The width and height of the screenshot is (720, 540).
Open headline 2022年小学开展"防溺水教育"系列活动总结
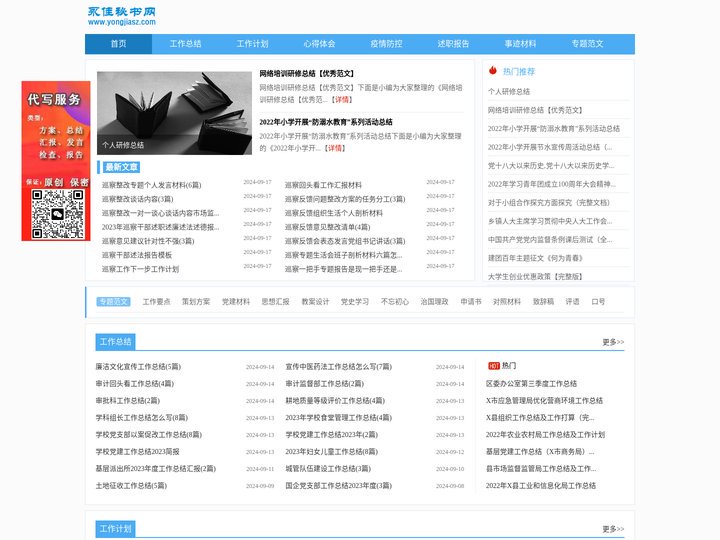pyautogui.click(x=326, y=122)
